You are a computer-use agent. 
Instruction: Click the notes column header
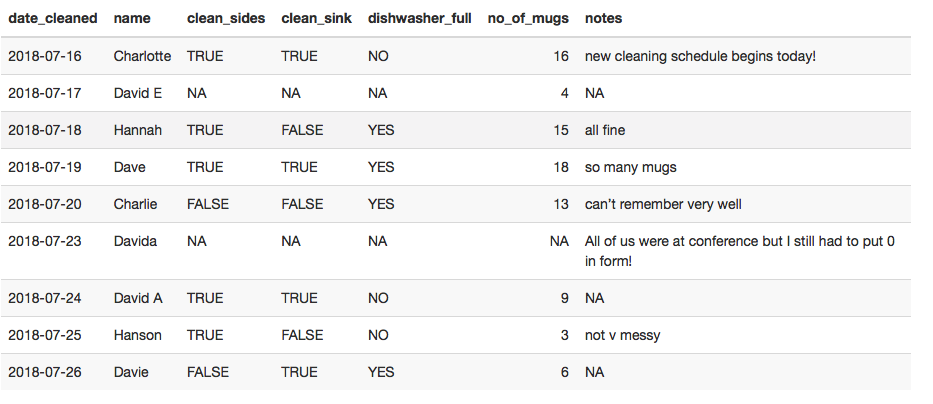pyautogui.click(x=603, y=18)
